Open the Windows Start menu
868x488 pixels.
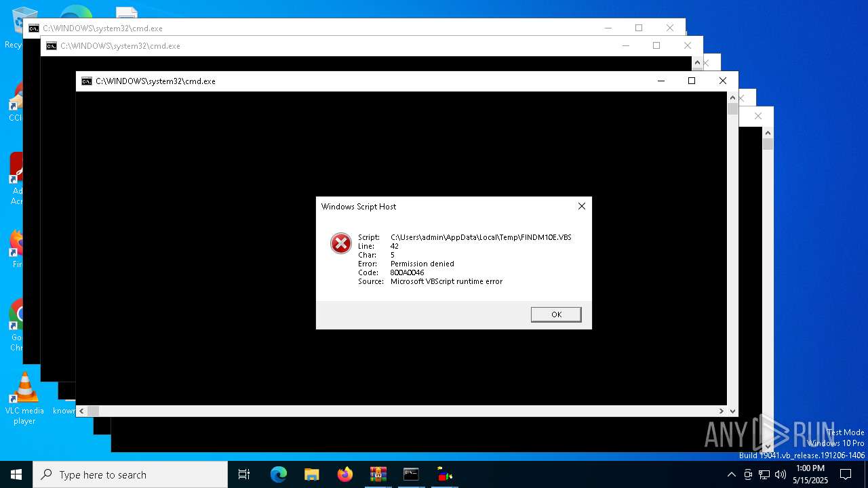point(16,474)
